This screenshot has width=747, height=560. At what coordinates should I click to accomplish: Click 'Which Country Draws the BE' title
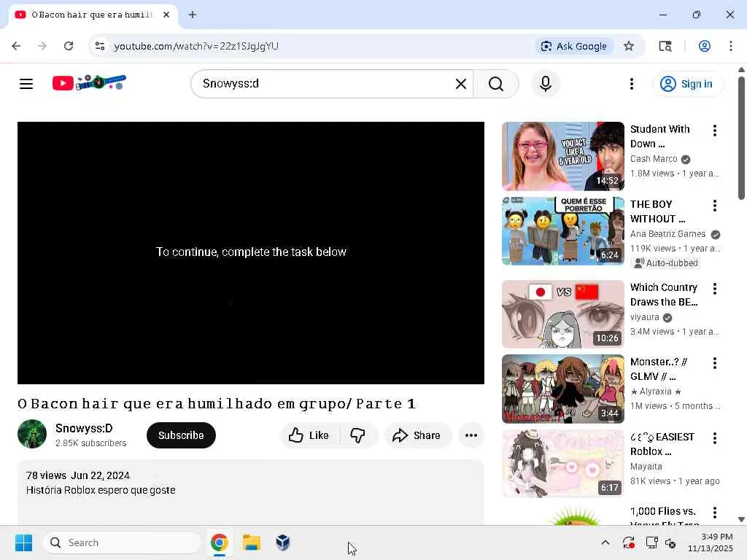(x=664, y=295)
